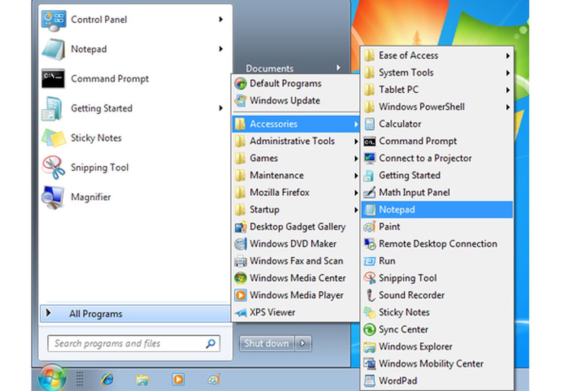Launch Paint from Accessories
Image resolution: width=588 pixels, height=391 pixels.
coord(390,227)
